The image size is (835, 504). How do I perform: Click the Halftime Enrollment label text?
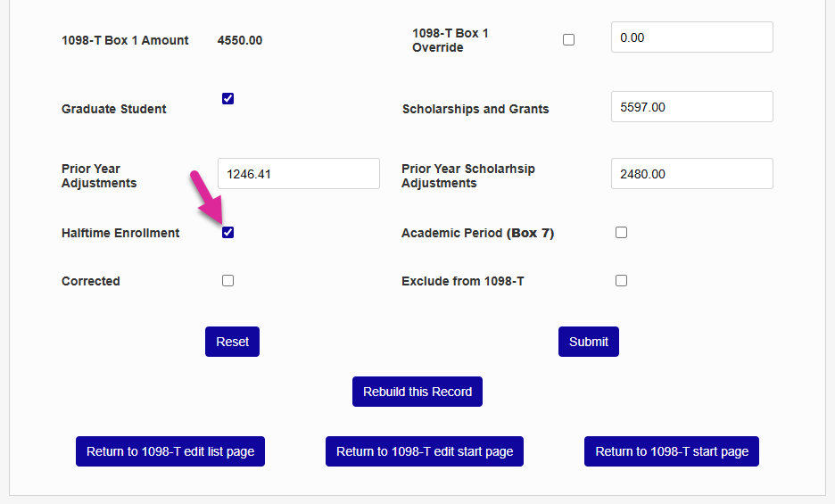[x=120, y=233]
